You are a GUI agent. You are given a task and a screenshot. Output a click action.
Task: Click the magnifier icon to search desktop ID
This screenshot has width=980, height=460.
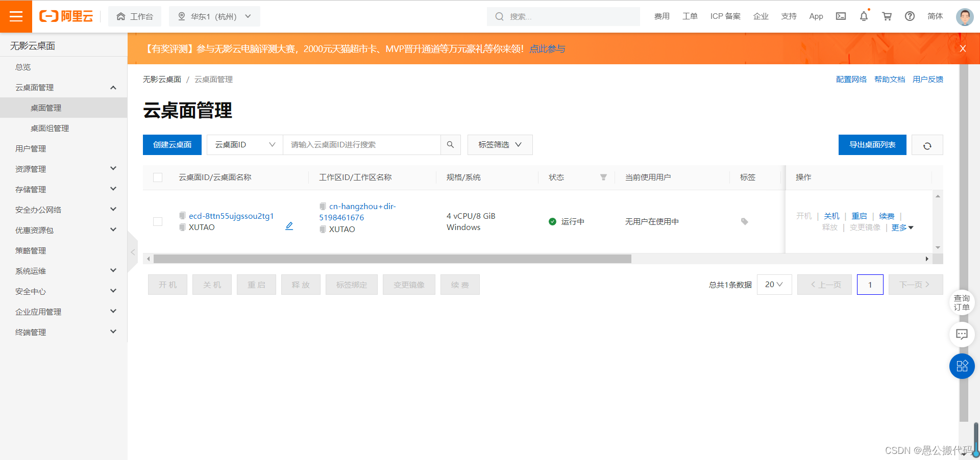[450, 145]
